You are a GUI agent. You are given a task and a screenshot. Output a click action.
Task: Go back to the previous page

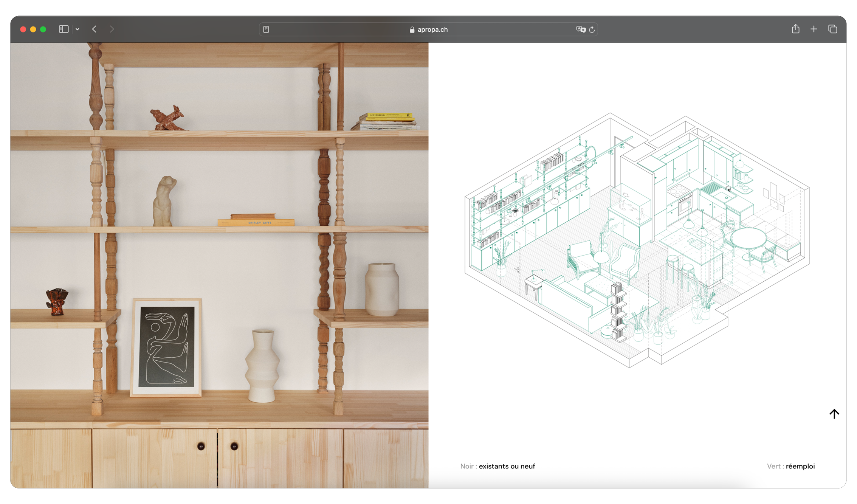pyautogui.click(x=95, y=29)
